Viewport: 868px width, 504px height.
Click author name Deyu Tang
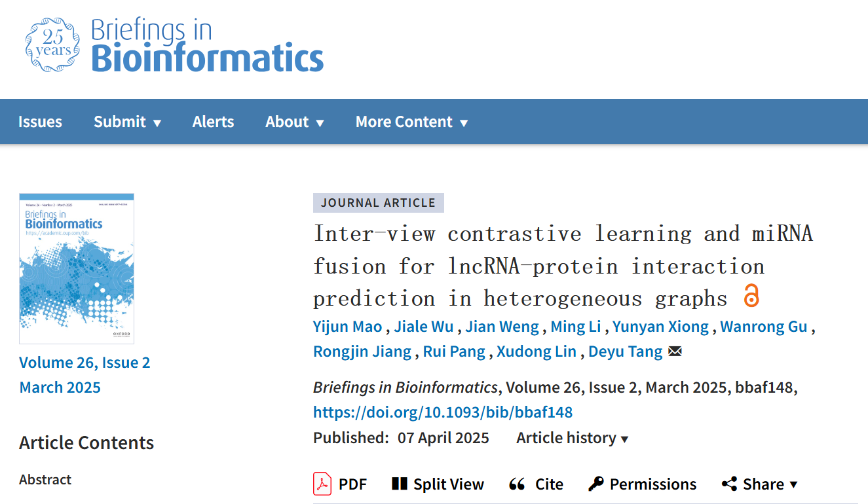pos(625,351)
